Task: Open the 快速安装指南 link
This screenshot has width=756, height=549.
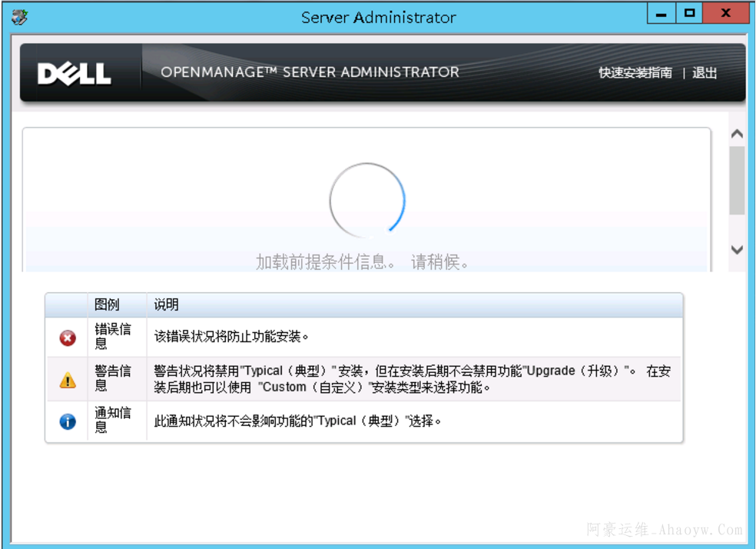Action: pos(635,73)
